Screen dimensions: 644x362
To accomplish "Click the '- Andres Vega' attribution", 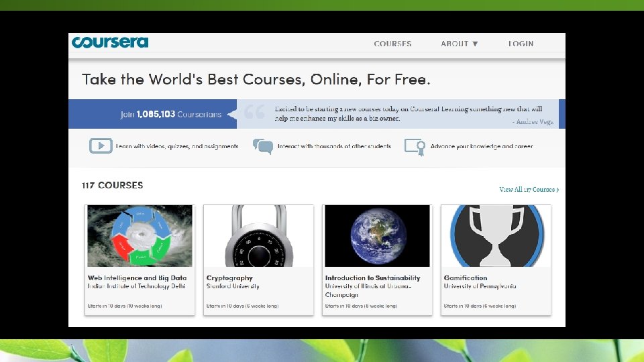I will coord(533,122).
